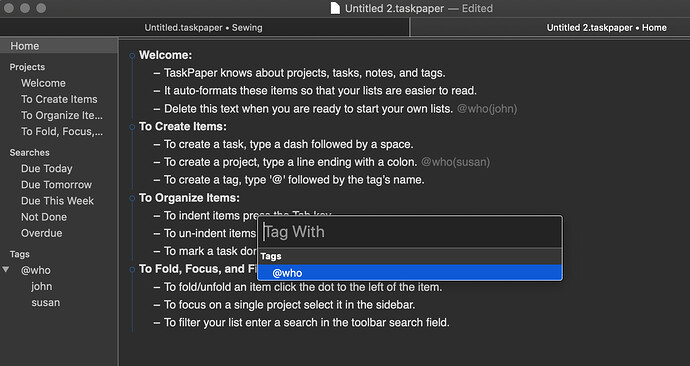Viewport: 690px width, 366px height.
Task: Run the Due Tomorrow search
Action: [56, 185]
